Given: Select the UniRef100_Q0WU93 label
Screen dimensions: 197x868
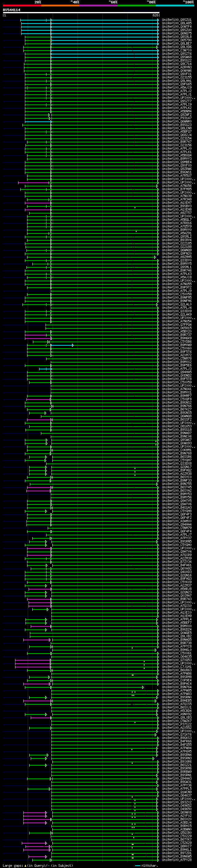Looking at the screenshot, I should pos(176,443).
